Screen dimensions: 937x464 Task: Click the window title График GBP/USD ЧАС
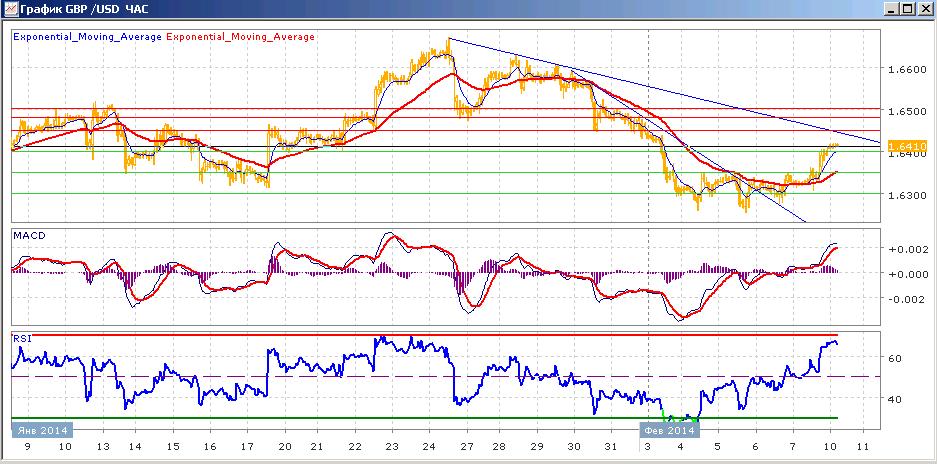pos(84,10)
